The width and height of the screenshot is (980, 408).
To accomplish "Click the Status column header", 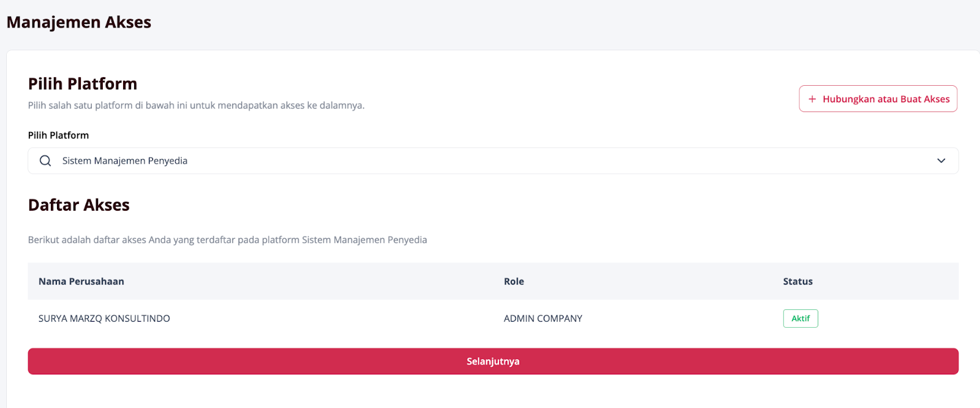I will click(797, 281).
